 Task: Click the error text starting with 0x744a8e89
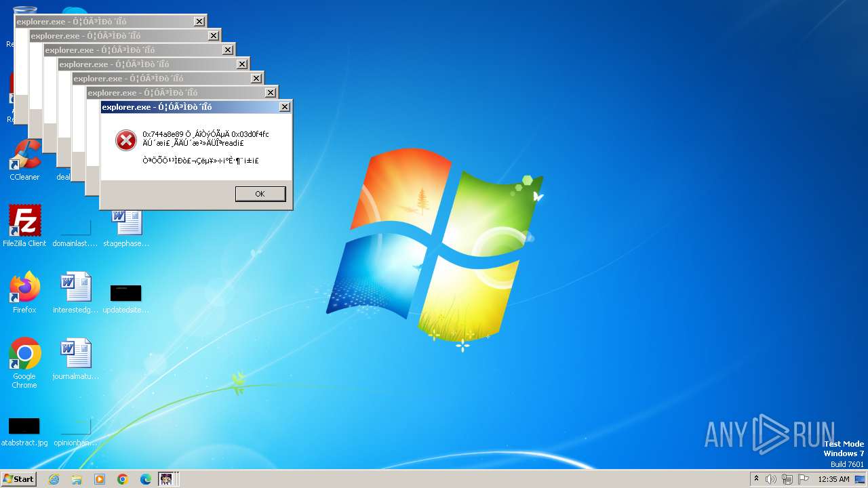coord(205,139)
